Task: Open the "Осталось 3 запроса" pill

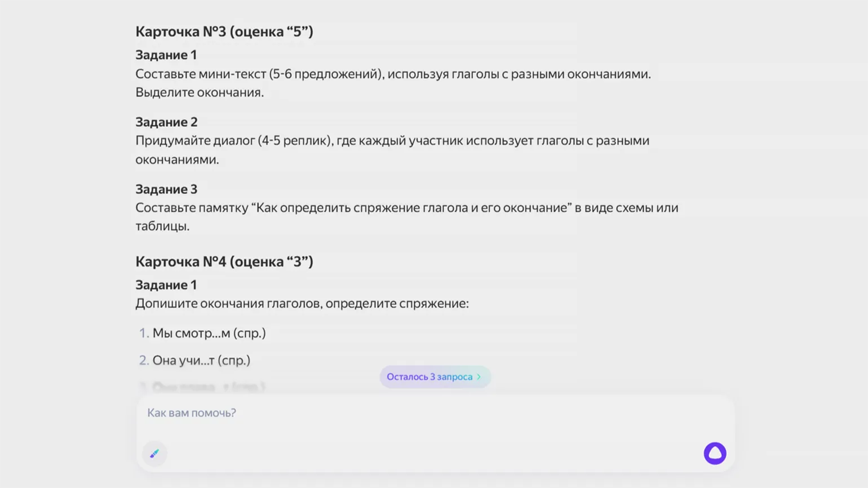Action: (429, 377)
